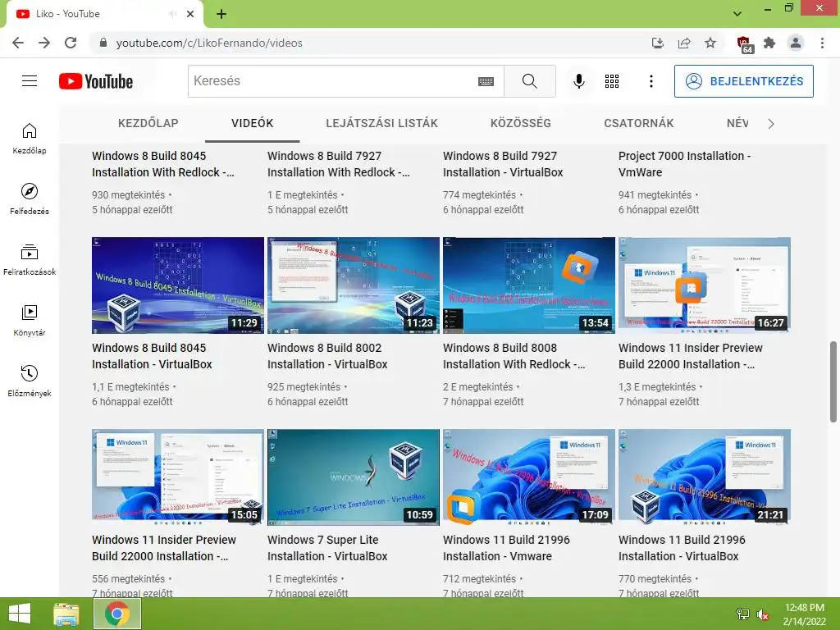
Task: Open the LEJÁTSZÁSI LISTÁK tab
Action: [x=381, y=123]
